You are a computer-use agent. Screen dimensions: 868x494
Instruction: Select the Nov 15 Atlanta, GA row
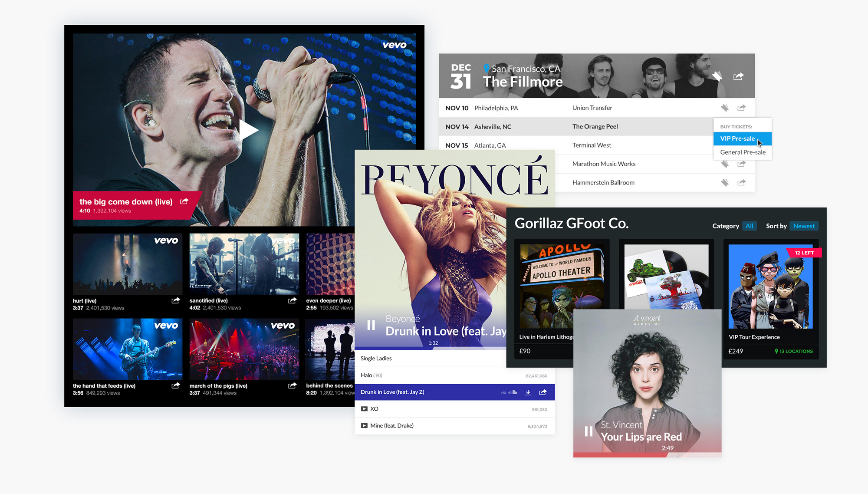pos(576,145)
